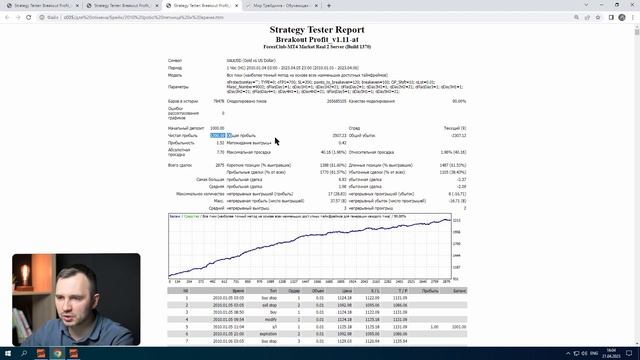Click the Баланс column header

point(459,291)
